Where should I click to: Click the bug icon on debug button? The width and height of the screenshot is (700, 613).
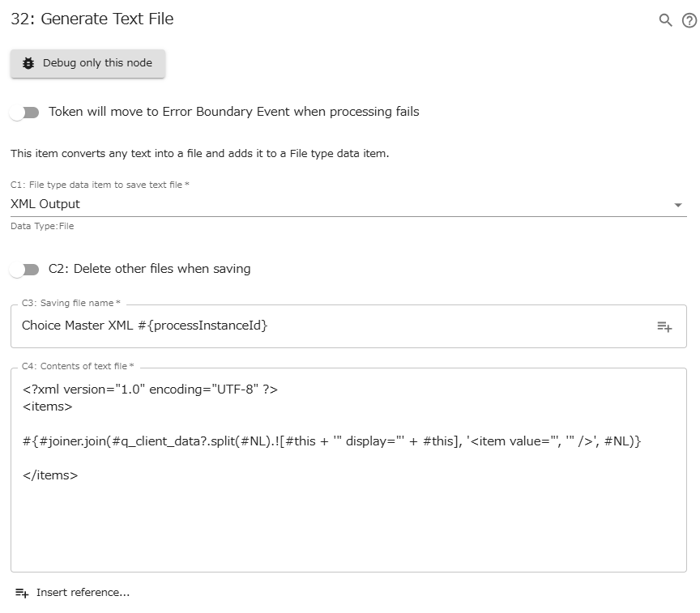28,63
